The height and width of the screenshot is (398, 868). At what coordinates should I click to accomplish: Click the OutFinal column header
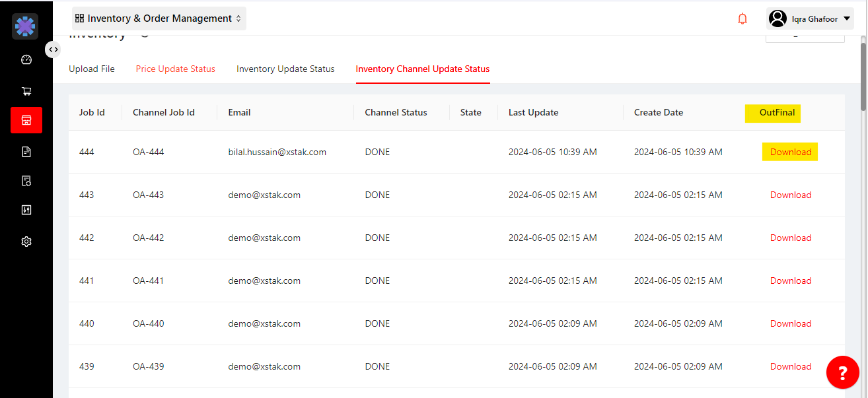click(x=777, y=113)
